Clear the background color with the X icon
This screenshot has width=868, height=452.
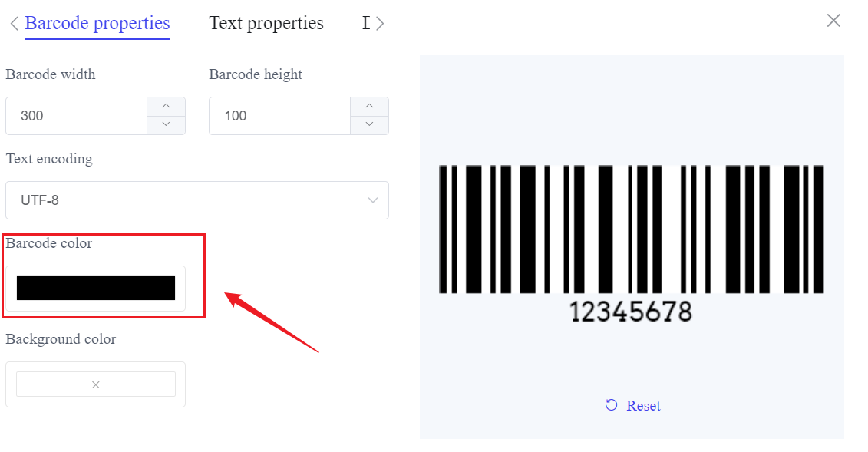click(x=96, y=384)
